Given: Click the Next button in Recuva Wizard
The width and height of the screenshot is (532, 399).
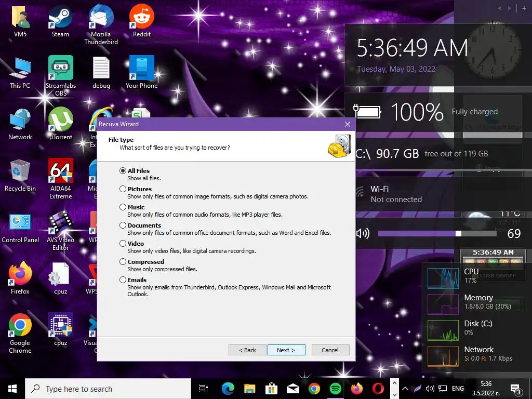Looking at the screenshot, I should tap(286, 350).
